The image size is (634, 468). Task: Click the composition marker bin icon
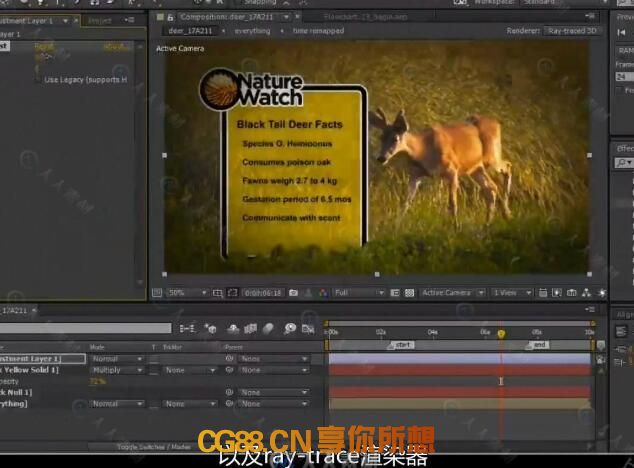coord(601,345)
